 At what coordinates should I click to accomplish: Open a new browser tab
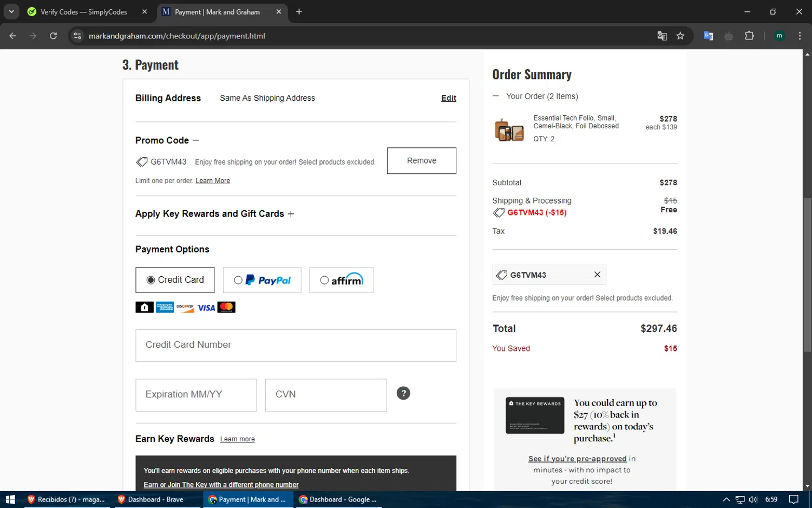[x=299, y=12]
